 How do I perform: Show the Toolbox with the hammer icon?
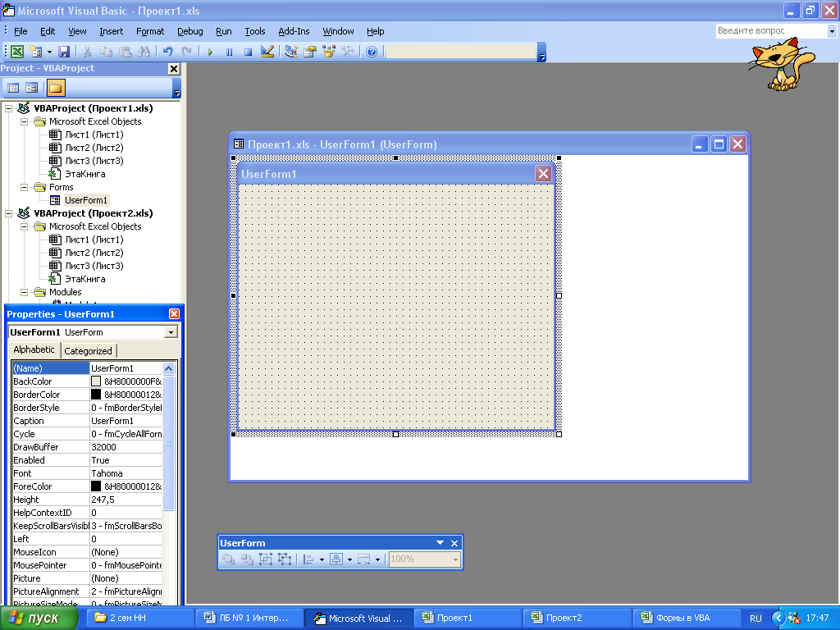point(348,52)
